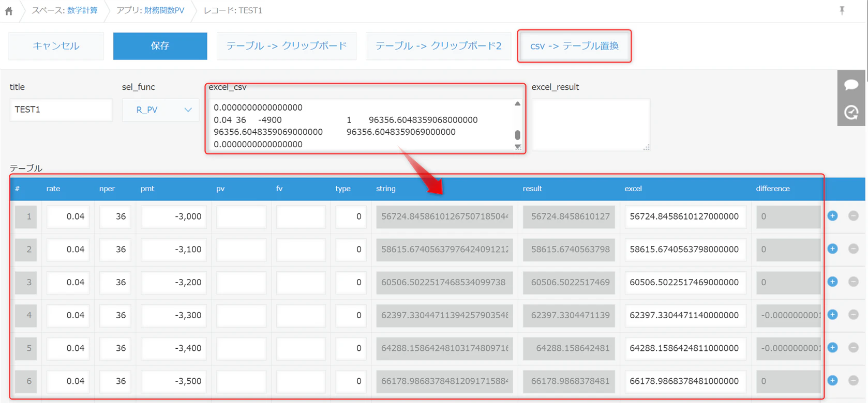Edit excel value 56724.8458610127000000
Image resolution: width=868 pixels, height=403 pixels.
click(x=685, y=216)
